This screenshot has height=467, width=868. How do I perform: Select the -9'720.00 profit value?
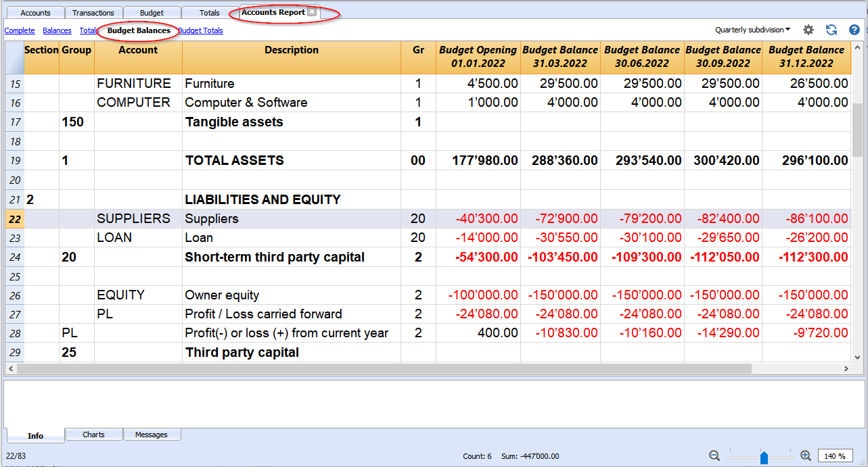coord(806,333)
